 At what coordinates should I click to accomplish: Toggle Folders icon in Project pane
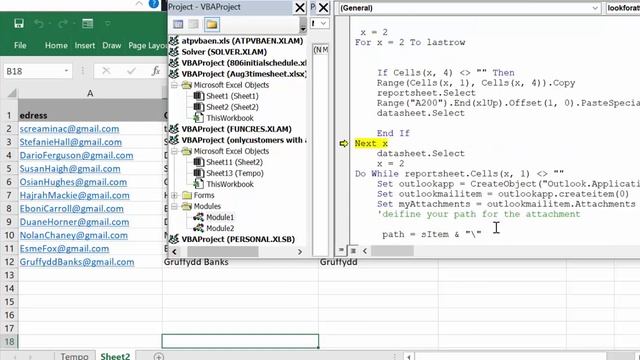211,24
